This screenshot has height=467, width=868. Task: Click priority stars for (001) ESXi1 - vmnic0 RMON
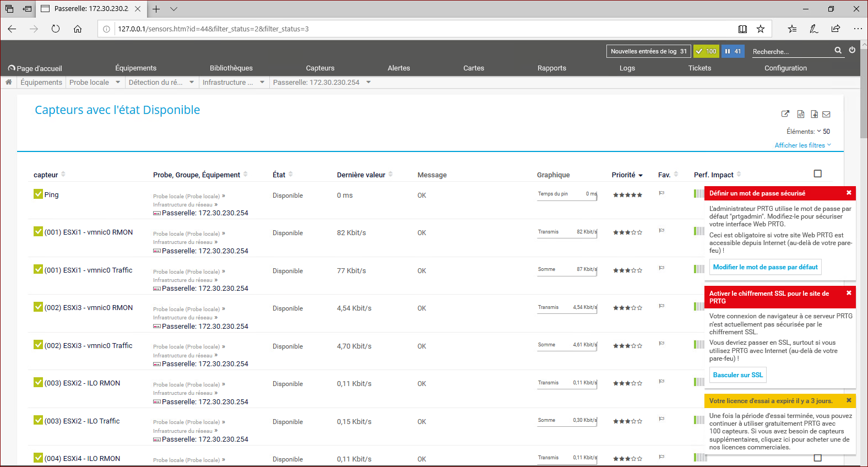coord(628,232)
